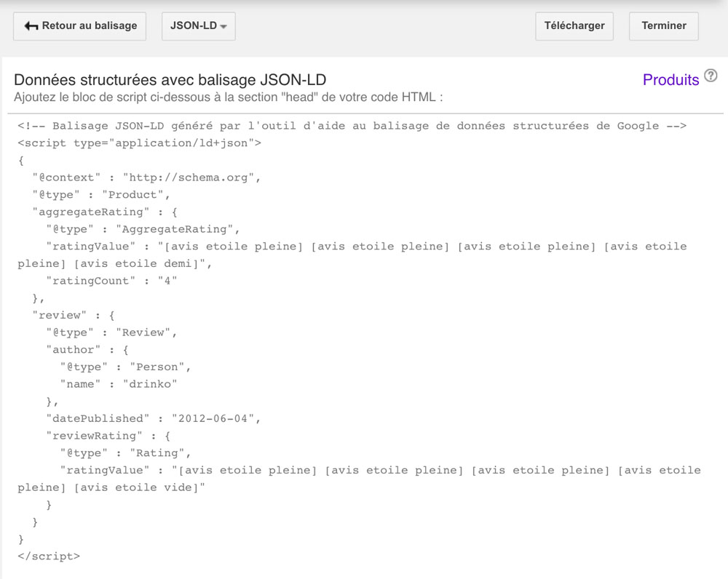Click the "reviewRating" : { line
The image size is (728, 579).
tap(108, 436)
